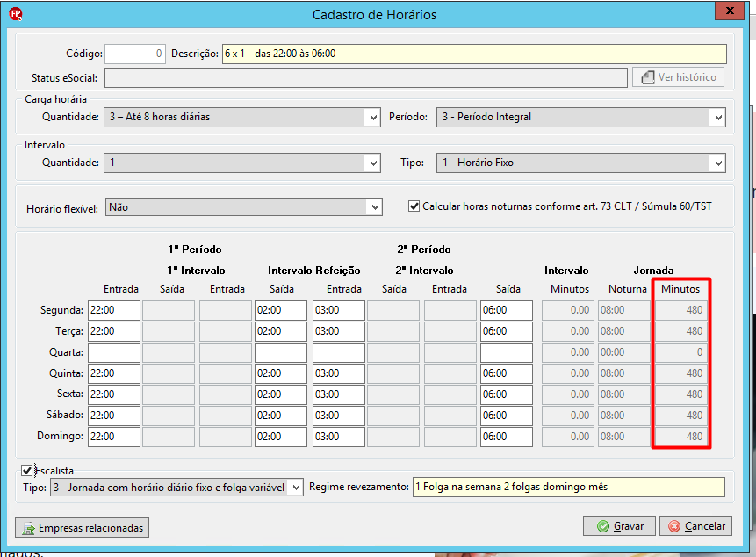Click Segunda final Saída 06:00 field
Screen dimensions: 756x557
[507, 311]
